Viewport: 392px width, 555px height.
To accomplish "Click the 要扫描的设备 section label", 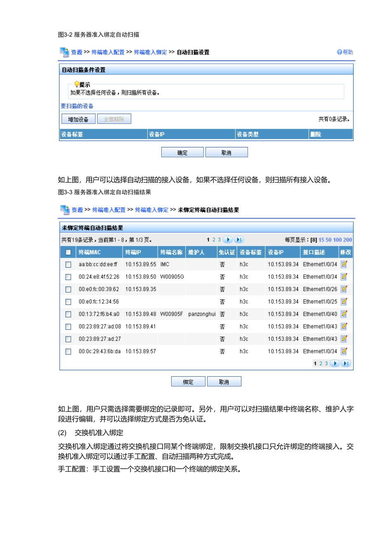I will (x=77, y=106).
